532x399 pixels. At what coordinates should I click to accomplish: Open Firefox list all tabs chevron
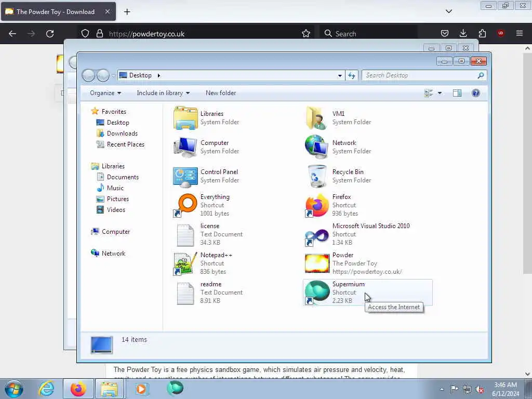[x=448, y=11]
